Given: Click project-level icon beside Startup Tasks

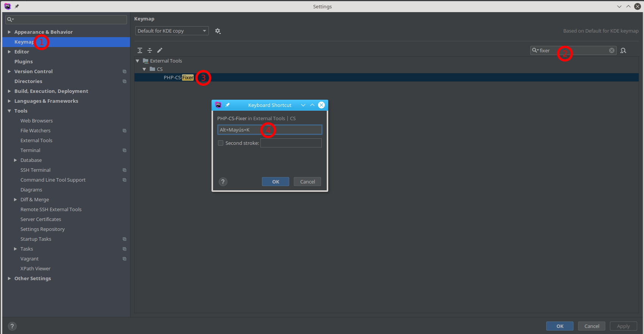Looking at the screenshot, I should click(124, 239).
